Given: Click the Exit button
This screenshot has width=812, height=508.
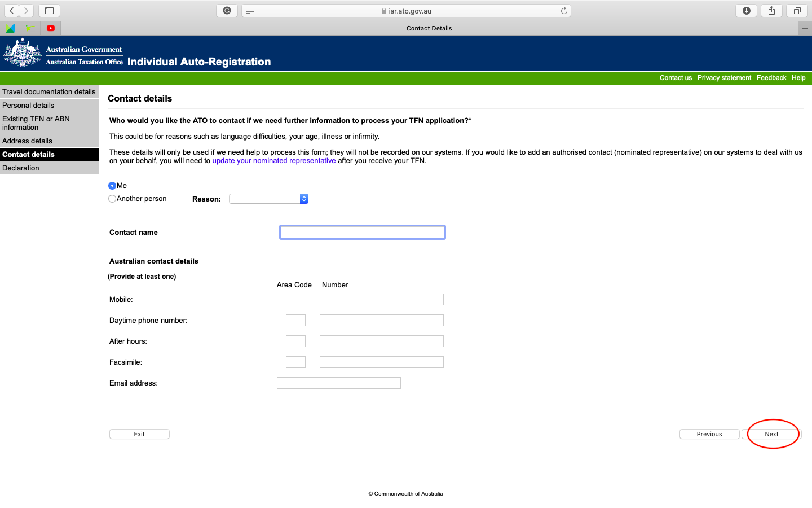Looking at the screenshot, I should [139, 434].
